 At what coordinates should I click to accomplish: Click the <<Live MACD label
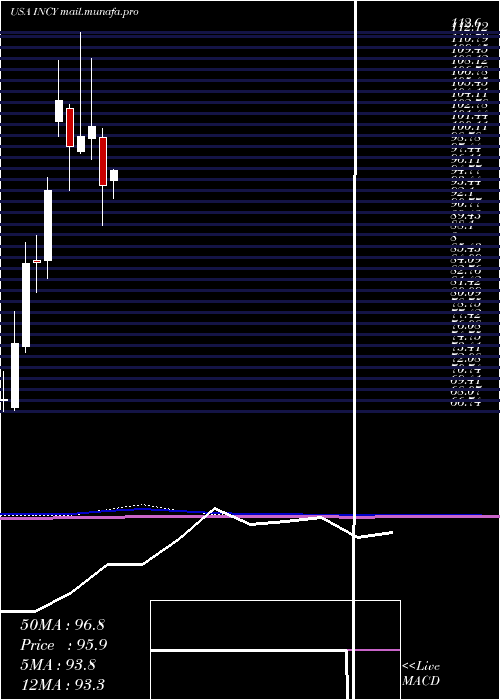click(x=421, y=674)
